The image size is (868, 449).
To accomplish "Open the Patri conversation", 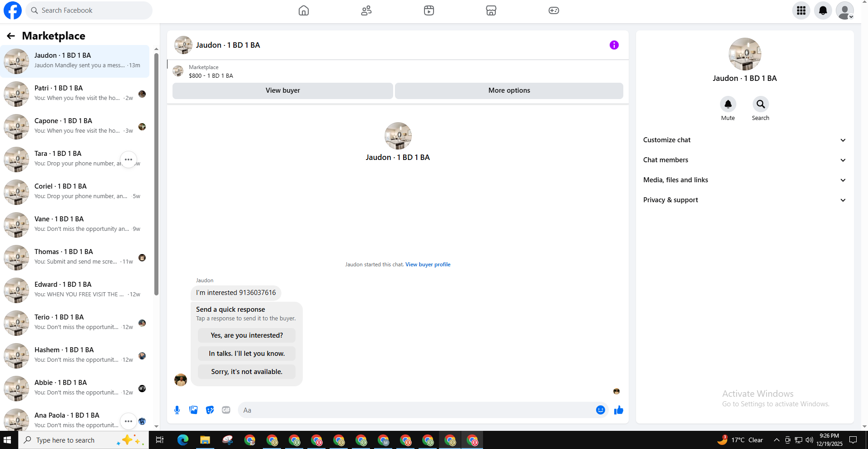I will (x=75, y=94).
